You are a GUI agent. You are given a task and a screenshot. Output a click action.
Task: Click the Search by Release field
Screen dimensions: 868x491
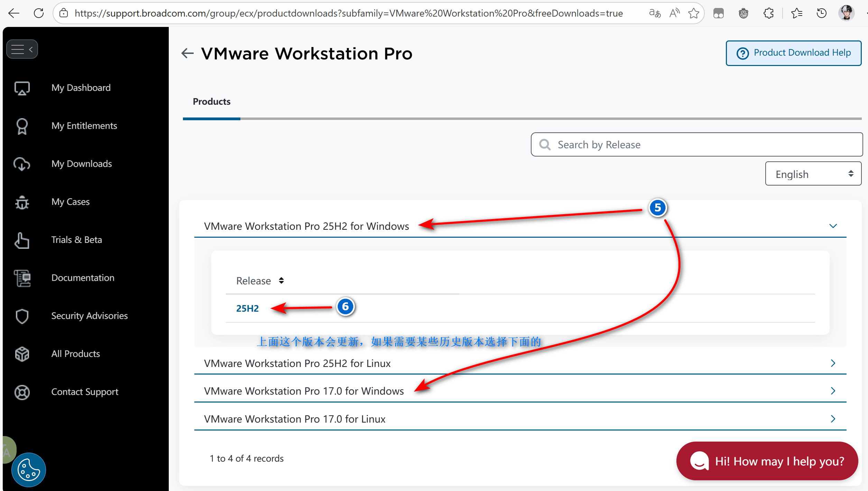(702, 144)
